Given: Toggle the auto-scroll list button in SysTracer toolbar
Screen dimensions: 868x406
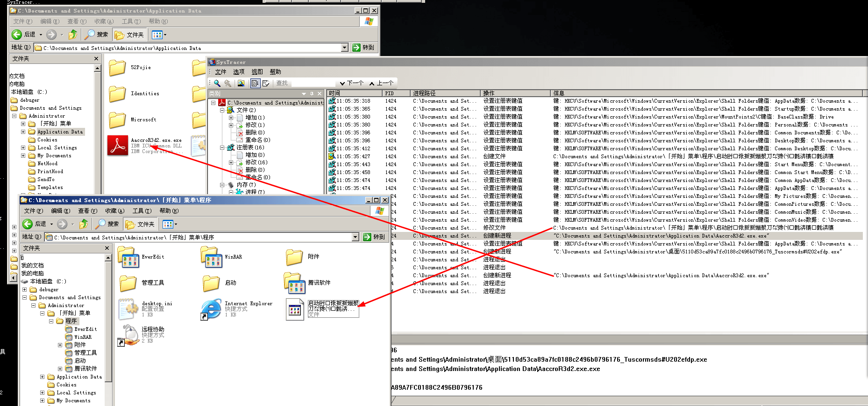Looking at the screenshot, I should (255, 83).
